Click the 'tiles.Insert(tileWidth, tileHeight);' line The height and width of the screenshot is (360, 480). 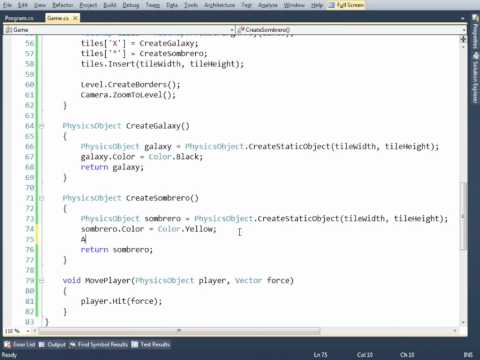click(x=162, y=64)
